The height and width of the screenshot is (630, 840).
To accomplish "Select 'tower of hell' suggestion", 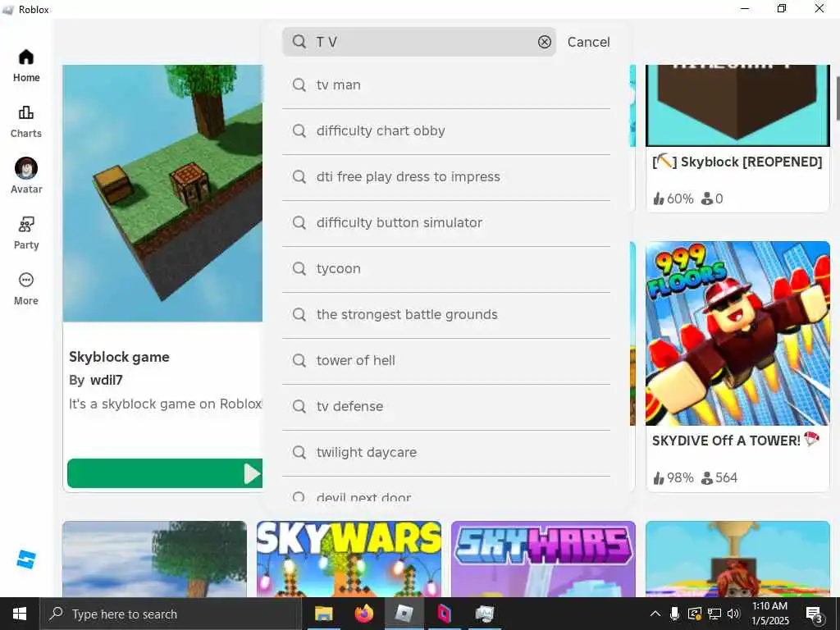I will tap(445, 361).
